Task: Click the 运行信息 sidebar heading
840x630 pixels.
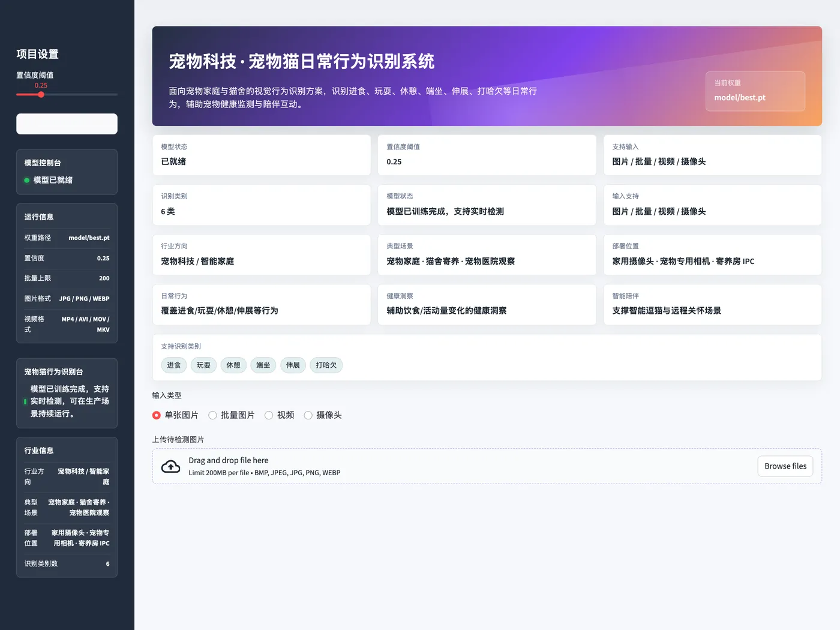Action: click(39, 217)
